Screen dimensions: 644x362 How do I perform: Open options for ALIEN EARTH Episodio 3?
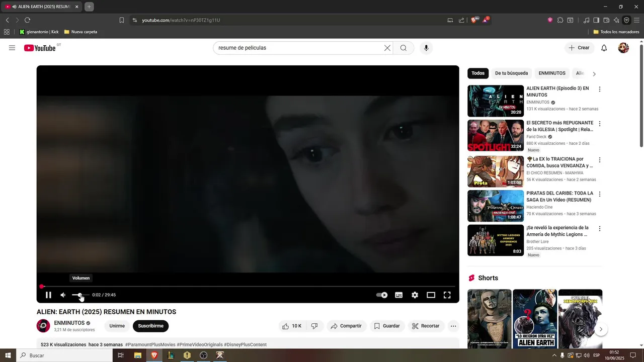599,89
